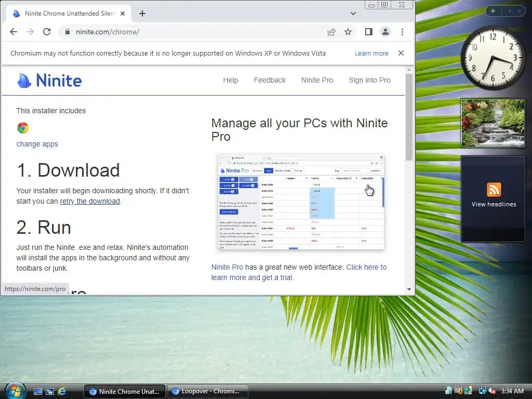Go back to the previous page

point(14,32)
